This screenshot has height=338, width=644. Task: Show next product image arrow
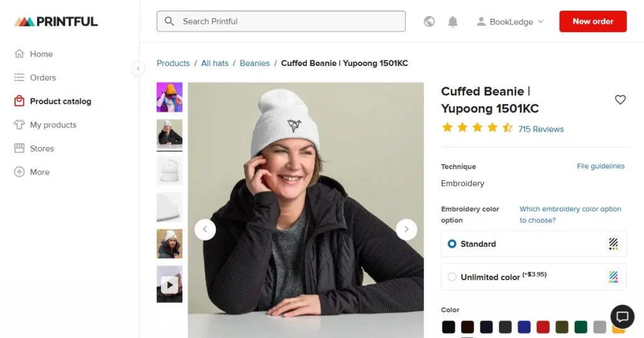click(x=406, y=229)
